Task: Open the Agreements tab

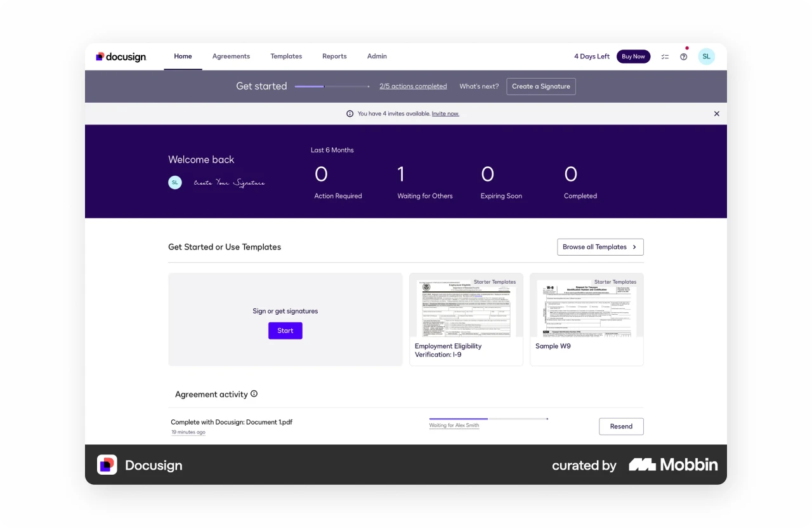Action: click(x=231, y=56)
